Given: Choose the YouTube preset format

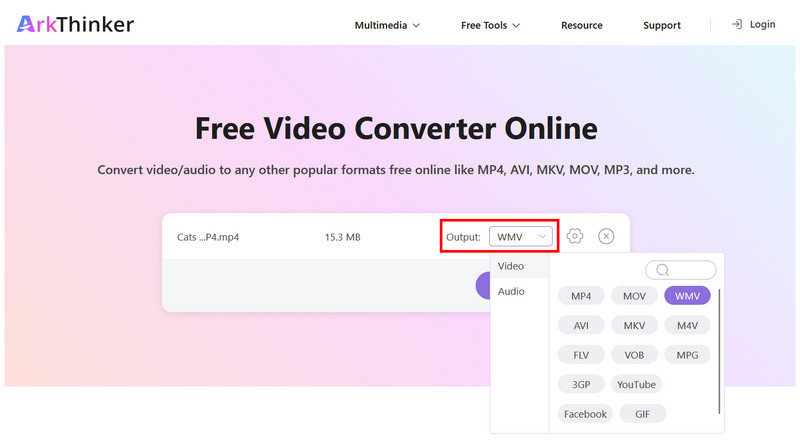Looking at the screenshot, I should click(636, 385).
